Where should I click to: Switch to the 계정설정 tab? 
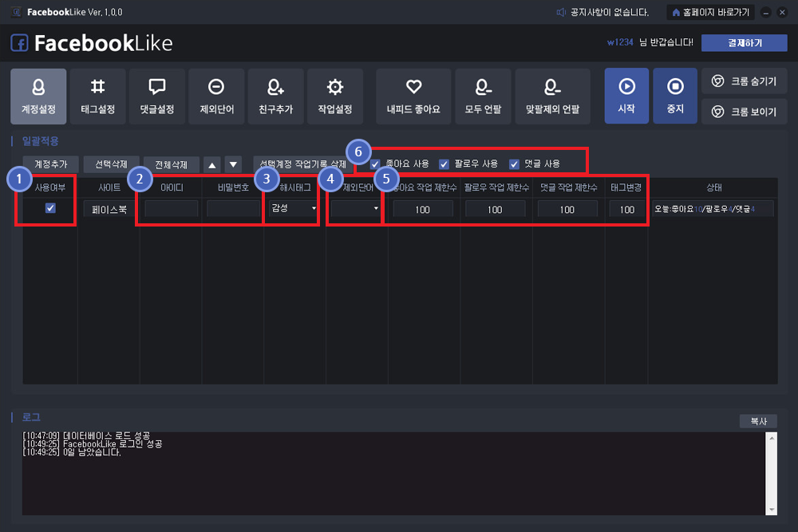tap(38, 97)
